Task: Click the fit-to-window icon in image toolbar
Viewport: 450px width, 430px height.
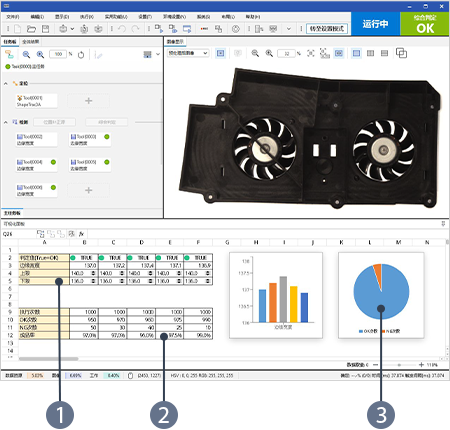Action: [311, 53]
